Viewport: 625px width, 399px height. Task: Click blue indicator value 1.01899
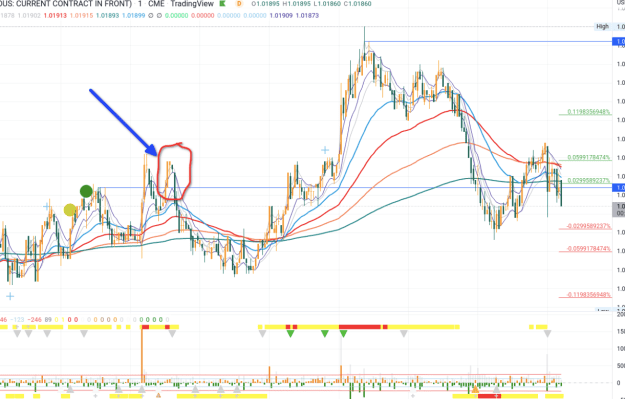pyautogui.click(x=134, y=16)
